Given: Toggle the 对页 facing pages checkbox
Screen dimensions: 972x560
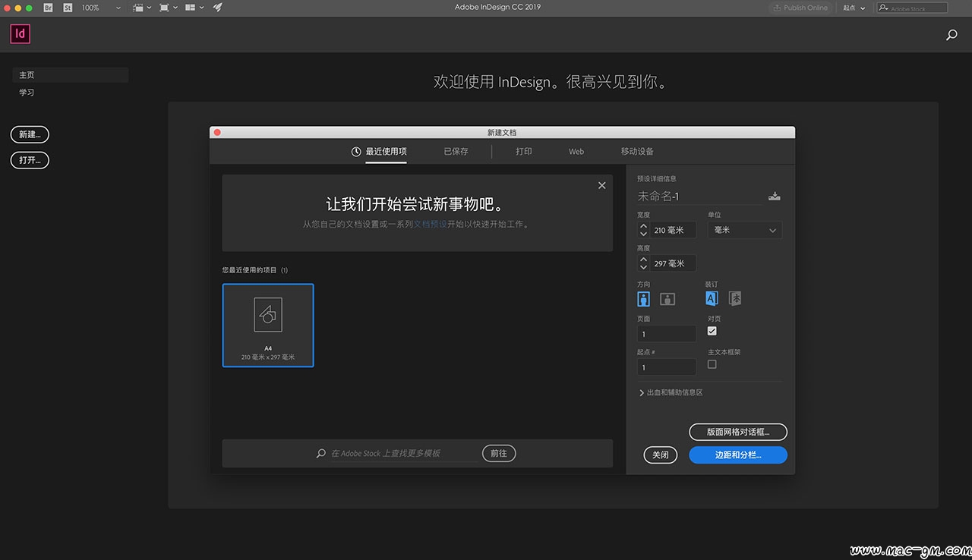Looking at the screenshot, I should [712, 331].
